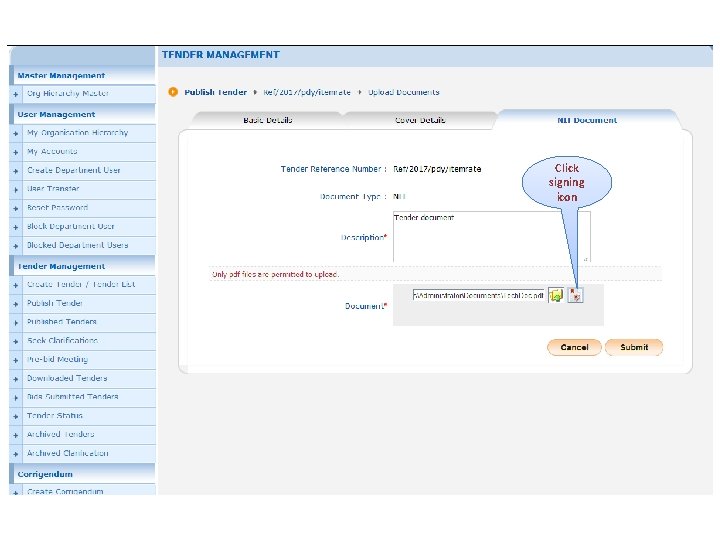Click the orange Publish Tender bullet icon

(173, 92)
